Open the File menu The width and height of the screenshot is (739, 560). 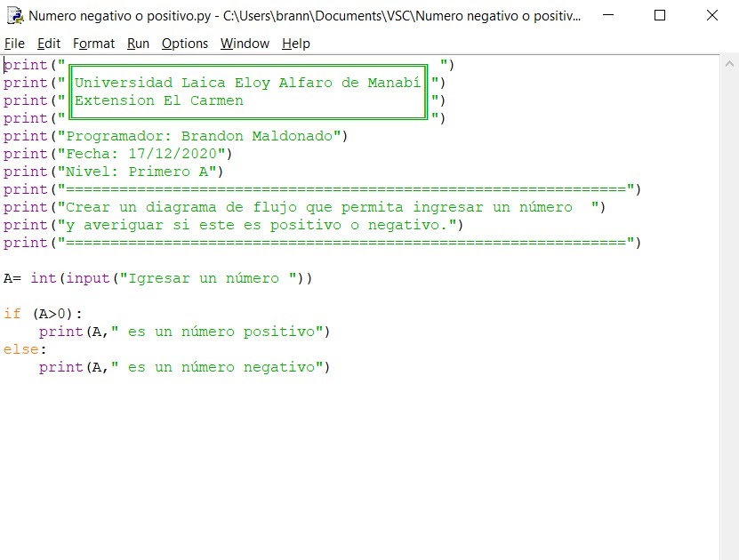click(14, 43)
